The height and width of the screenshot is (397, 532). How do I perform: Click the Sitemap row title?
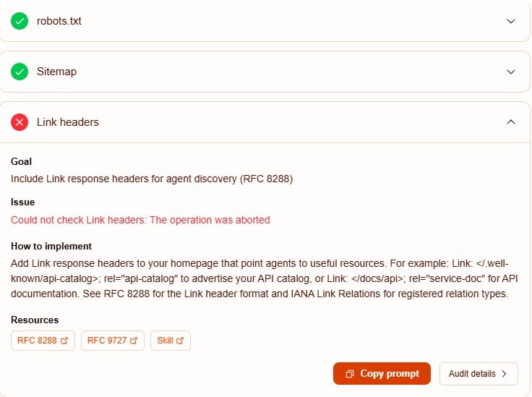point(56,72)
